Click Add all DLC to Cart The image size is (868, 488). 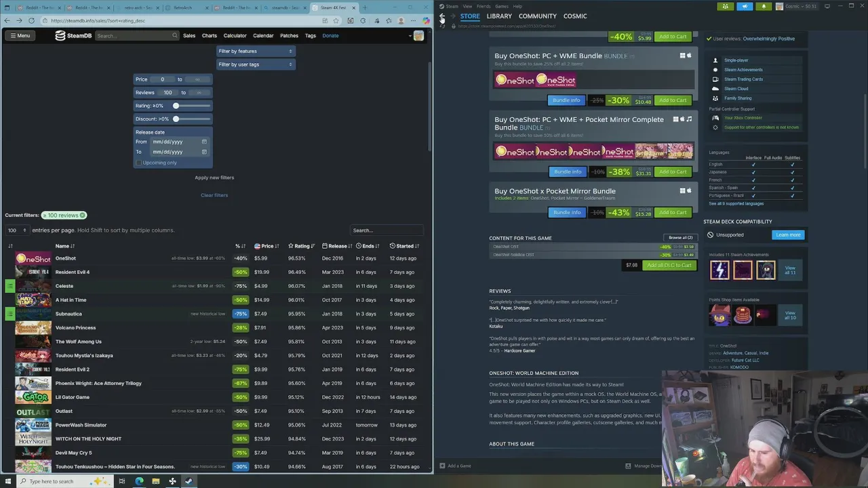pos(669,265)
